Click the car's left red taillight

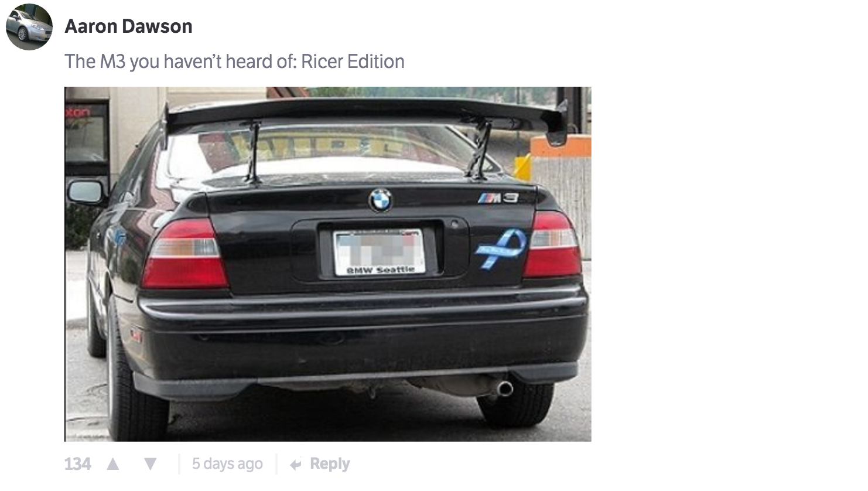[x=184, y=254]
